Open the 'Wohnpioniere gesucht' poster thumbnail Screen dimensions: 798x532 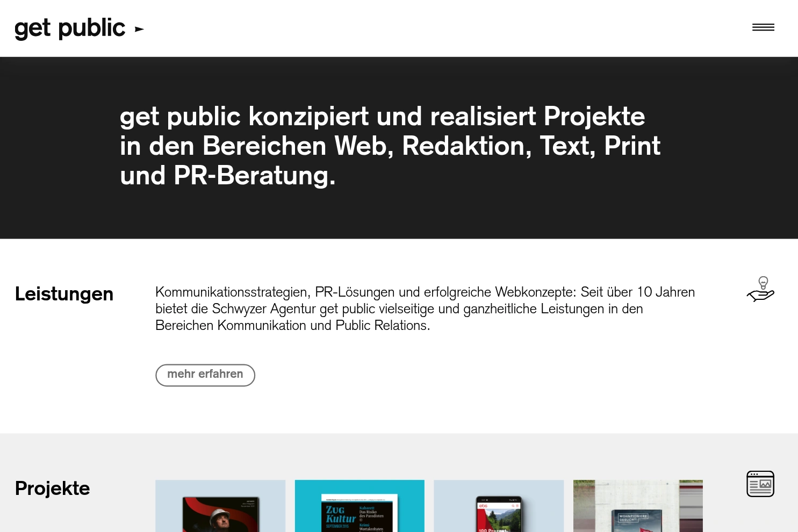(x=637, y=506)
